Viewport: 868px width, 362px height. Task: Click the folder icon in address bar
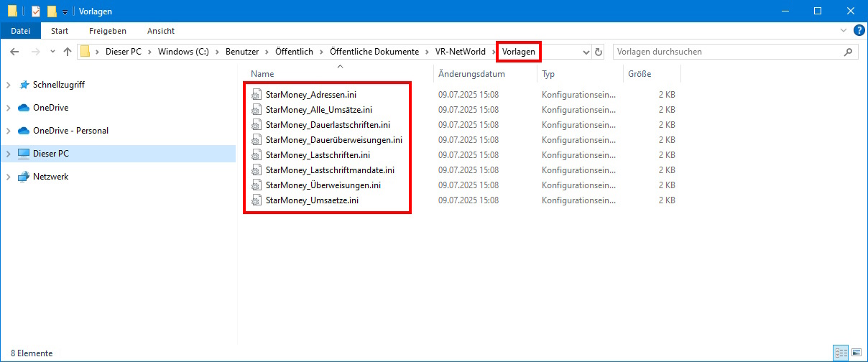[86, 52]
